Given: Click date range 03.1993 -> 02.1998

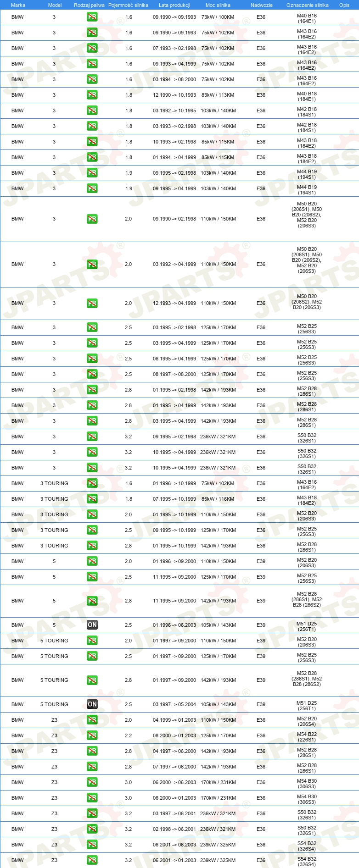Looking at the screenshot, I should [174, 126].
